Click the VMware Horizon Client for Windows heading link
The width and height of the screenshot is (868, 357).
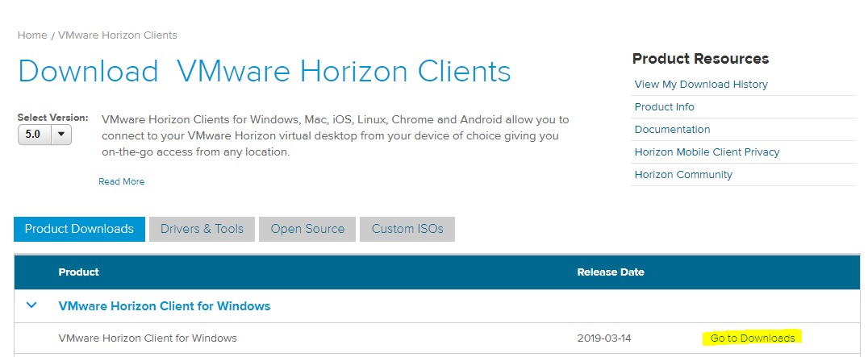165,305
